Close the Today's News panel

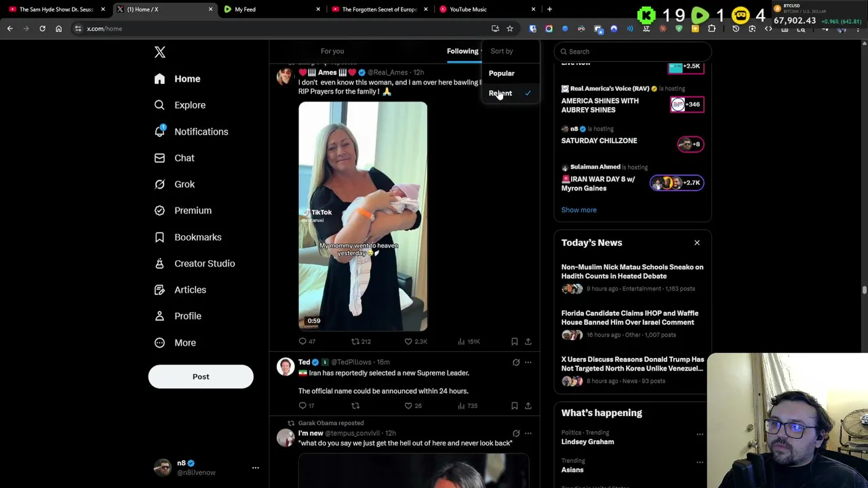(x=696, y=243)
